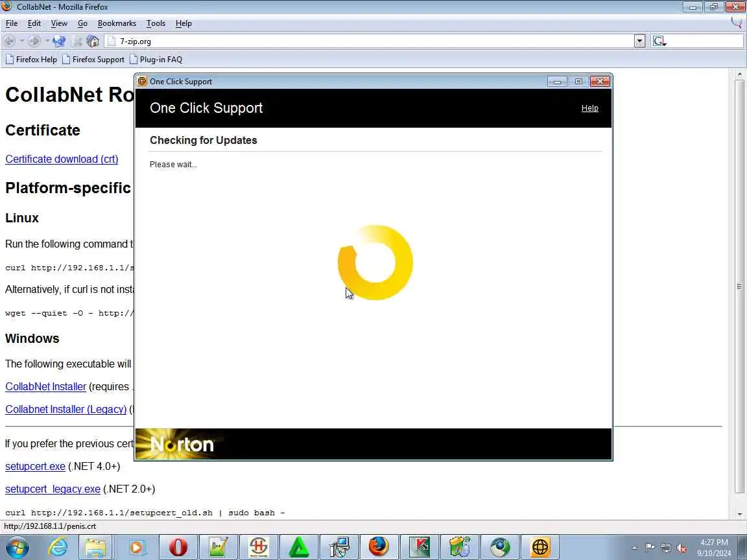Viewport: 747px width, 560px height.
Task: Open the Firefox Help bookmark
Action: pyautogui.click(x=31, y=60)
